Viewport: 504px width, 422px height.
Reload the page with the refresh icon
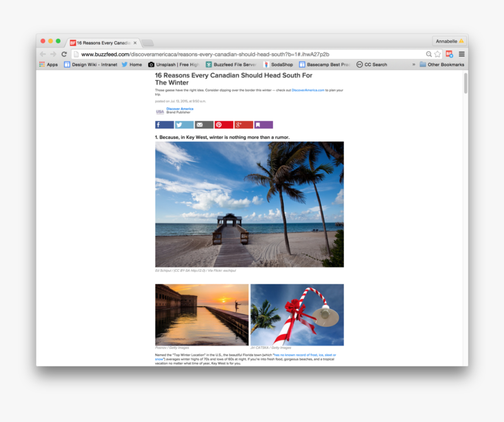coord(64,55)
